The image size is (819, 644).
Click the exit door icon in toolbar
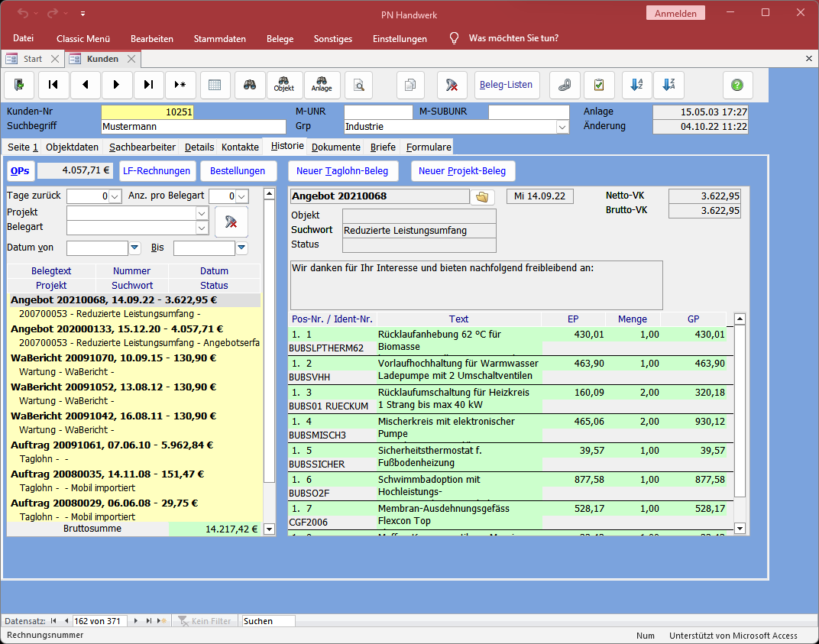[x=19, y=85]
